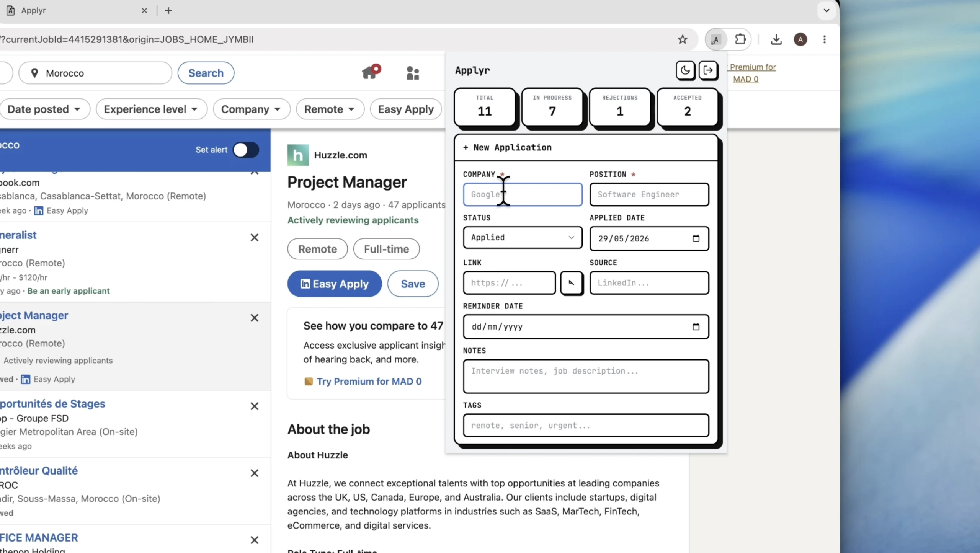Expand the Date posted filter
The image size is (980, 553).
click(x=44, y=109)
